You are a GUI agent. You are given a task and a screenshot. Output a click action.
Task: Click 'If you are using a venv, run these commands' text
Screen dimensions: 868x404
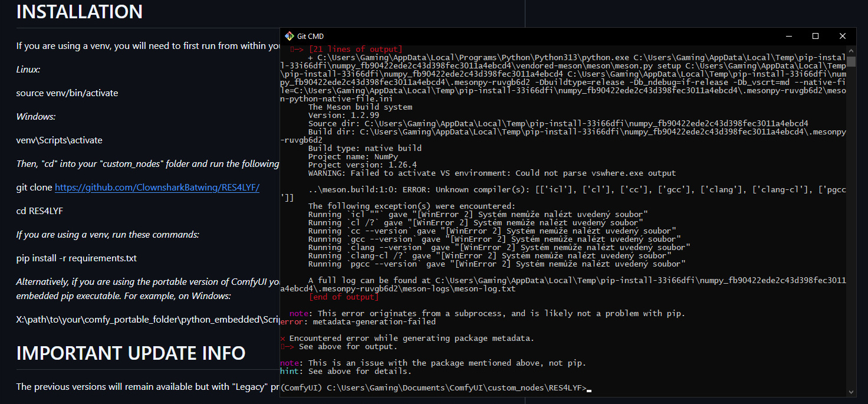(108, 235)
